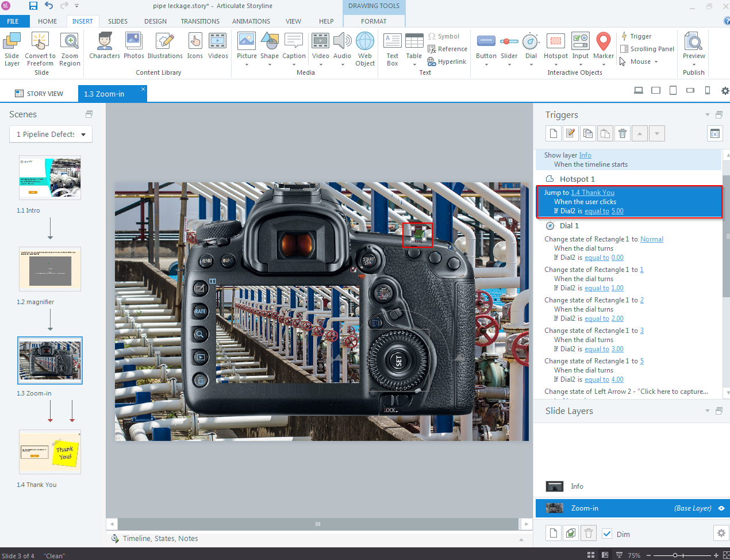The height and width of the screenshot is (560, 730).
Task: Insert a Marker interactive object
Action: [604, 49]
